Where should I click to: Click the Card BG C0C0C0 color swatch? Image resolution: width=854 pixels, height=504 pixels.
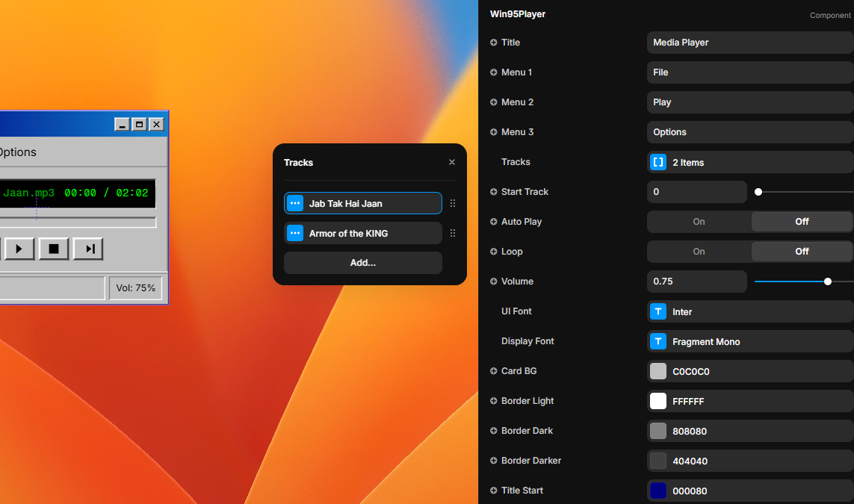click(x=658, y=371)
